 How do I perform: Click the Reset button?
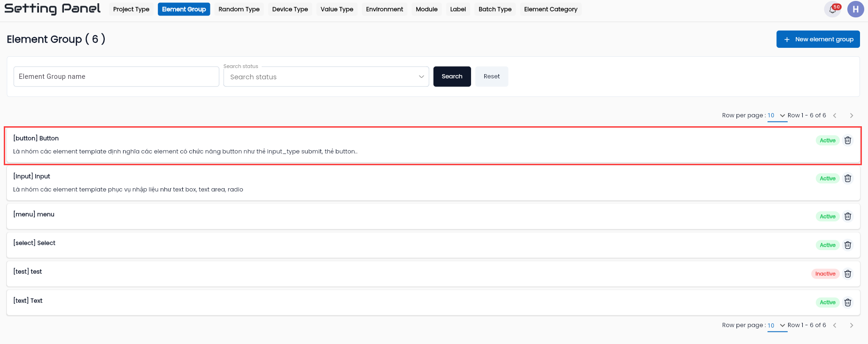(x=492, y=76)
